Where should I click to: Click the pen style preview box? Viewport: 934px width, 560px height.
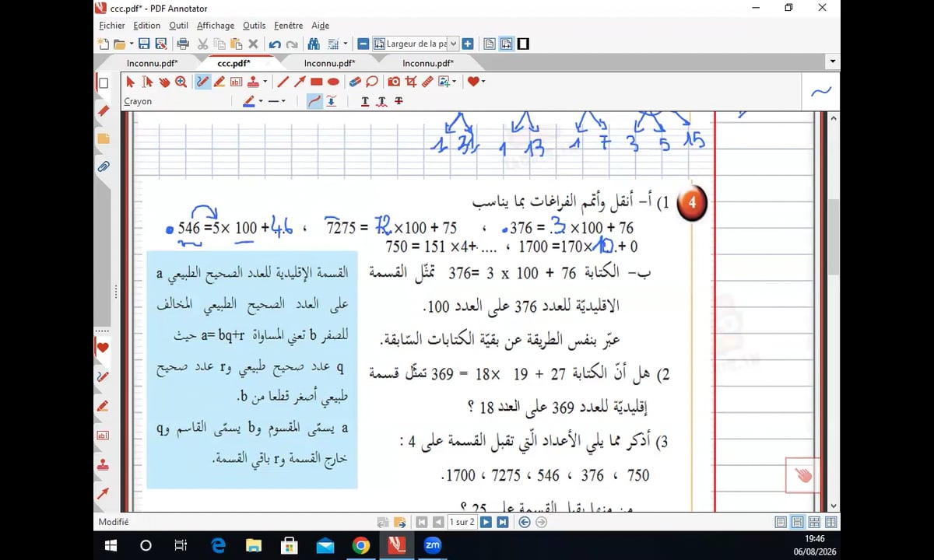pyautogui.click(x=821, y=91)
